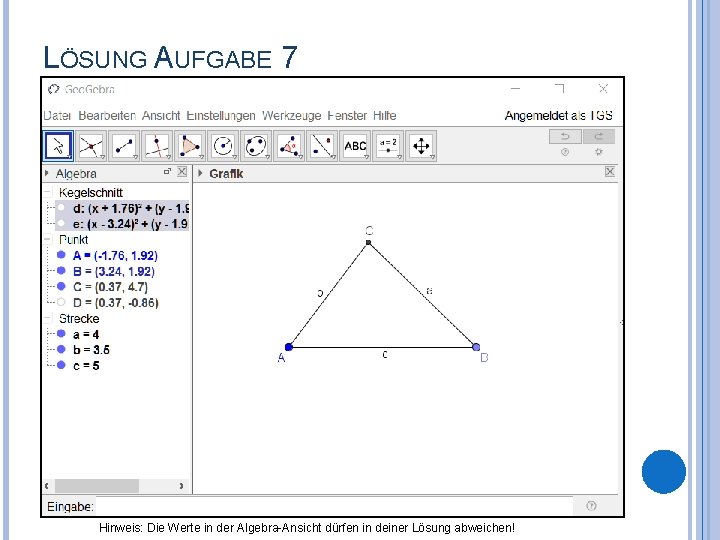The image size is (720, 540).
Task: Close the Algebra panel
Action: 182,172
